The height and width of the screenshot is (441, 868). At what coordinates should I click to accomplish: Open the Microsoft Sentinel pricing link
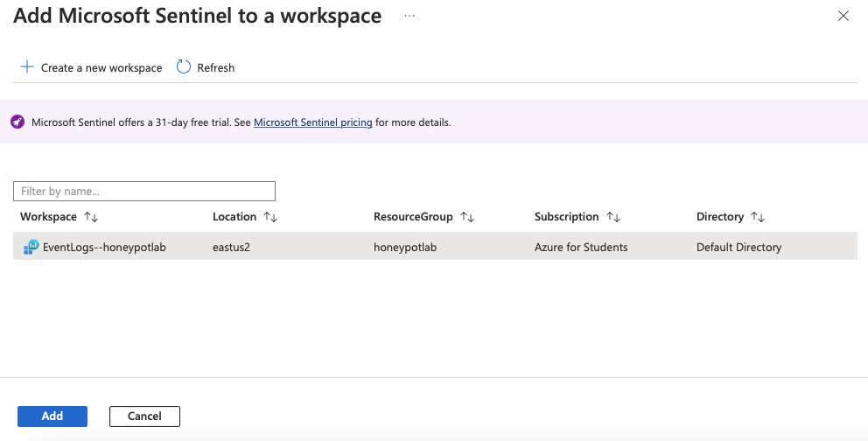(x=312, y=122)
